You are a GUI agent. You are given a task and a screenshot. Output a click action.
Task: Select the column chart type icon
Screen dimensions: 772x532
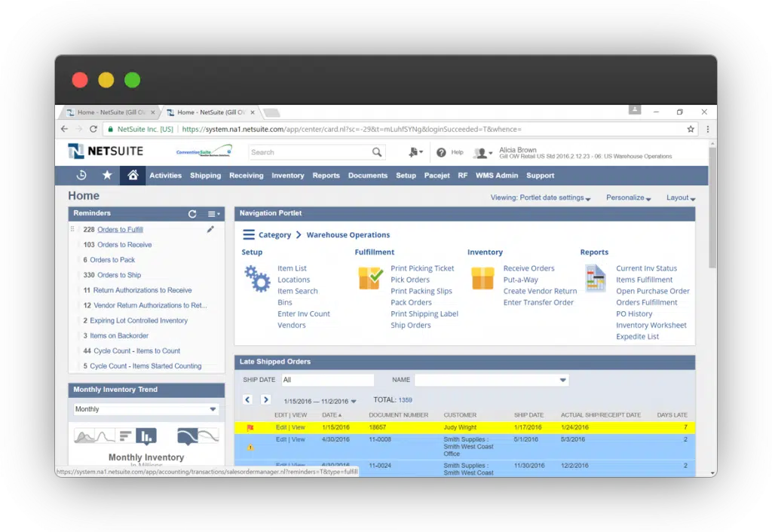[146, 436]
